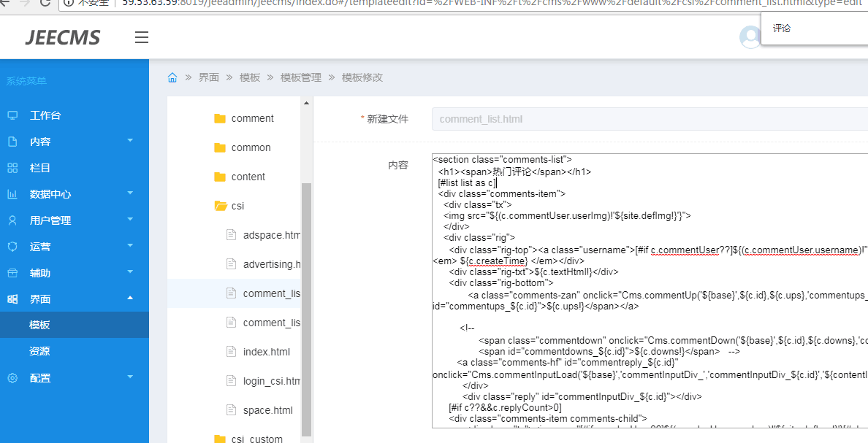This screenshot has height=443, width=868.
Task: Open the 栏目 menu item
Action: [40, 168]
